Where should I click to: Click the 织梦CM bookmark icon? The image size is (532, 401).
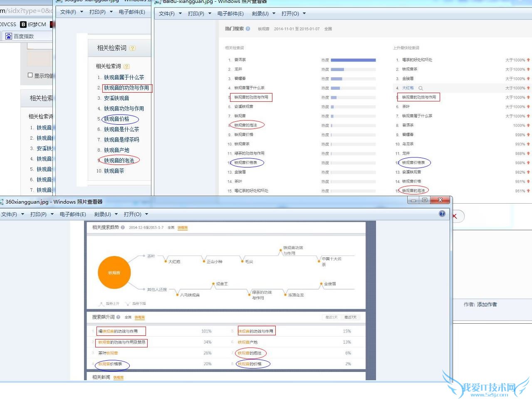pos(23,25)
